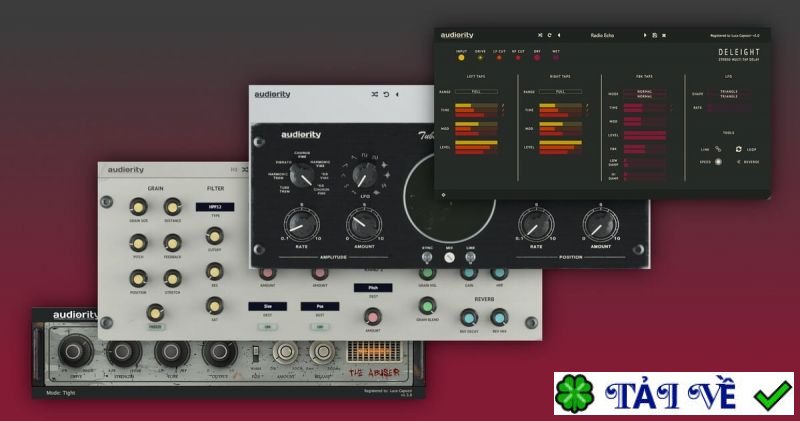Click the Rev Mix knob in Reverb section
This screenshot has width=800, height=421.
pyautogui.click(x=499, y=318)
